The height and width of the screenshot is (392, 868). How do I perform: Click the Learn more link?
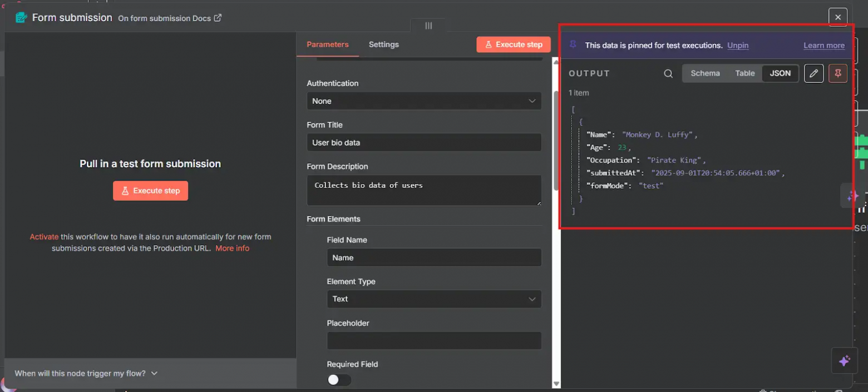point(823,46)
